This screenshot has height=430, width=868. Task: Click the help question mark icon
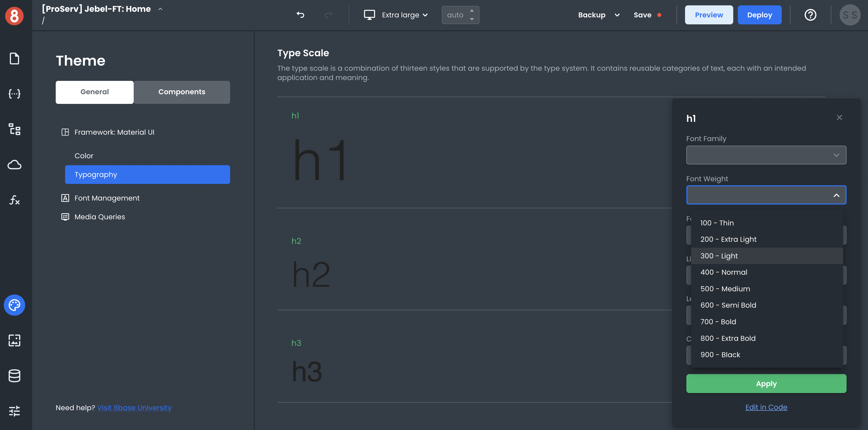click(x=810, y=15)
